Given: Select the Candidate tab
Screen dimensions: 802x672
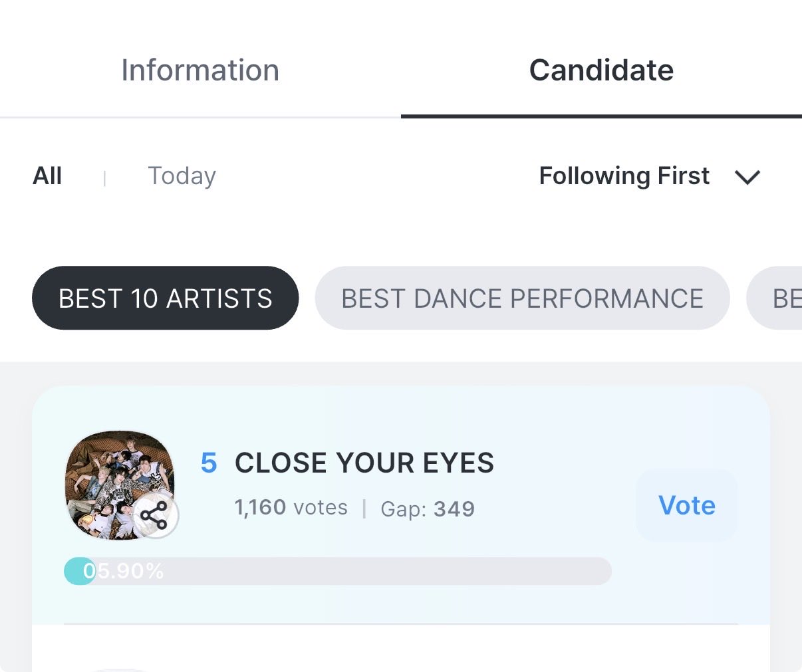Looking at the screenshot, I should (601, 70).
